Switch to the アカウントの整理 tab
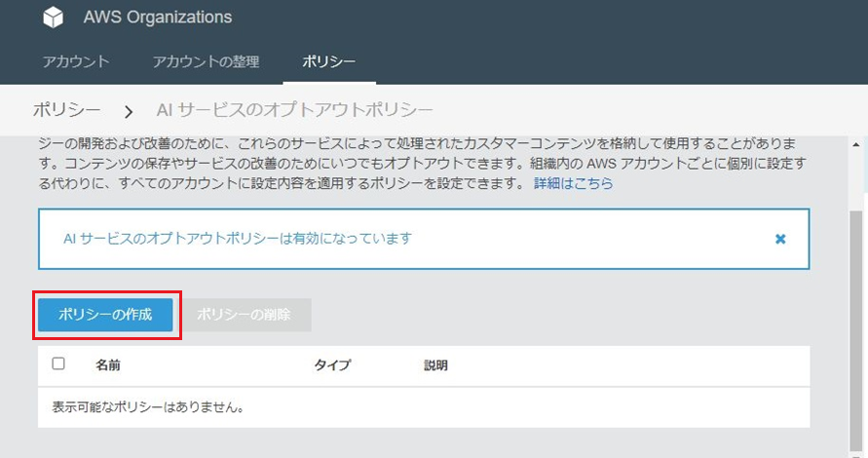868x458 pixels. (x=206, y=61)
